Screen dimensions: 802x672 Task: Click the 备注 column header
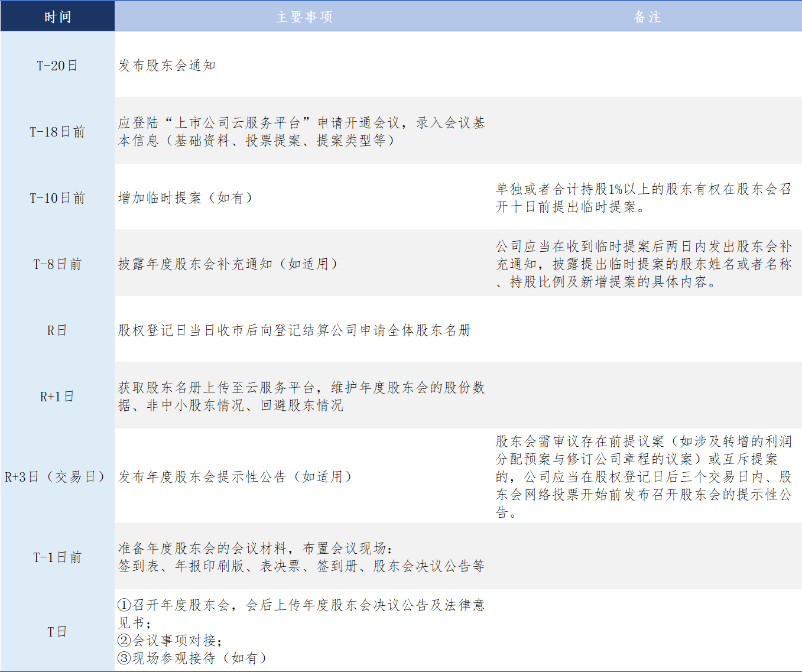pos(647,17)
